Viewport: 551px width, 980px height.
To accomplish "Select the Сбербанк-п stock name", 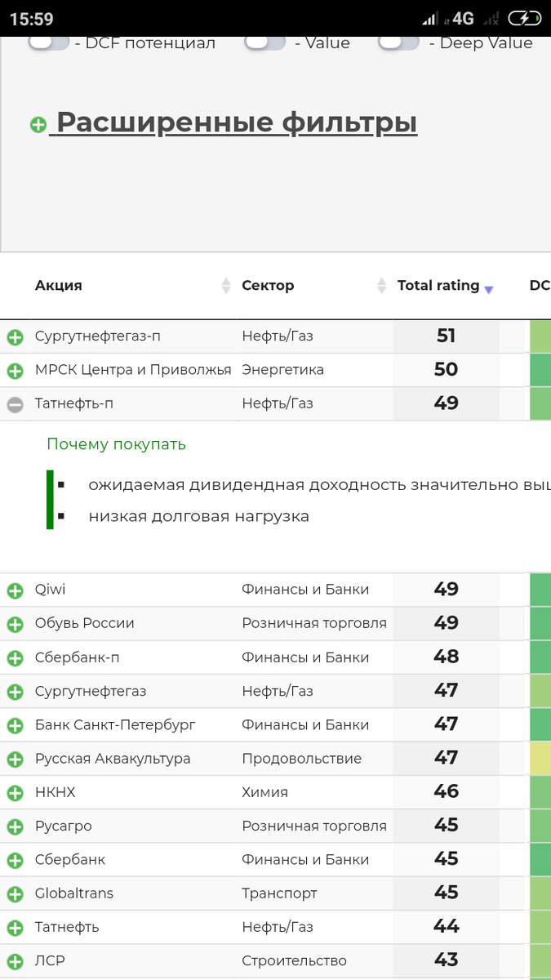I will pyautogui.click(x=78, y=657).
